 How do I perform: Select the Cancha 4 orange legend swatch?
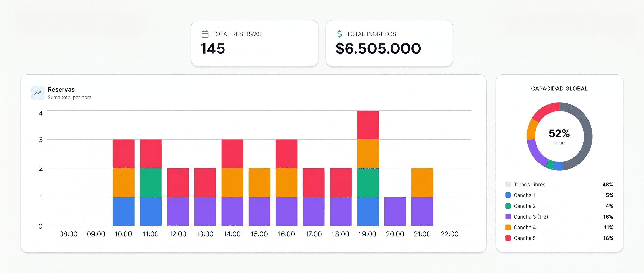[508, 227]
